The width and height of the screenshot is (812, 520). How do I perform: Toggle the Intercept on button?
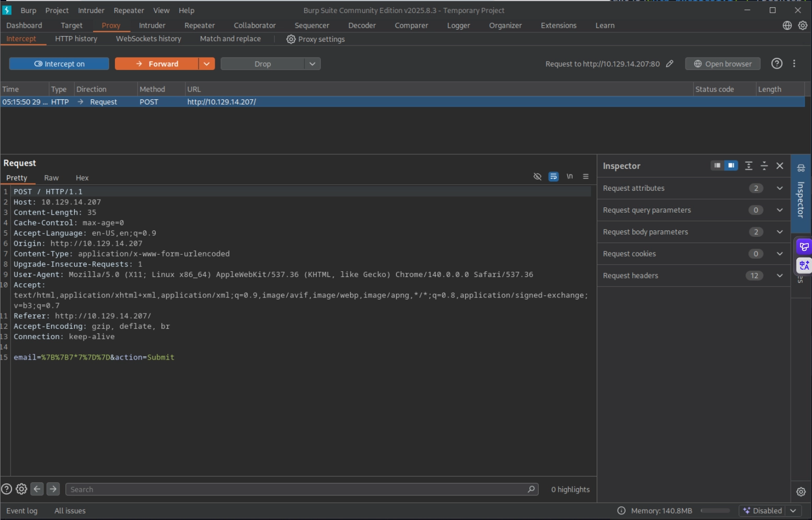59,64
